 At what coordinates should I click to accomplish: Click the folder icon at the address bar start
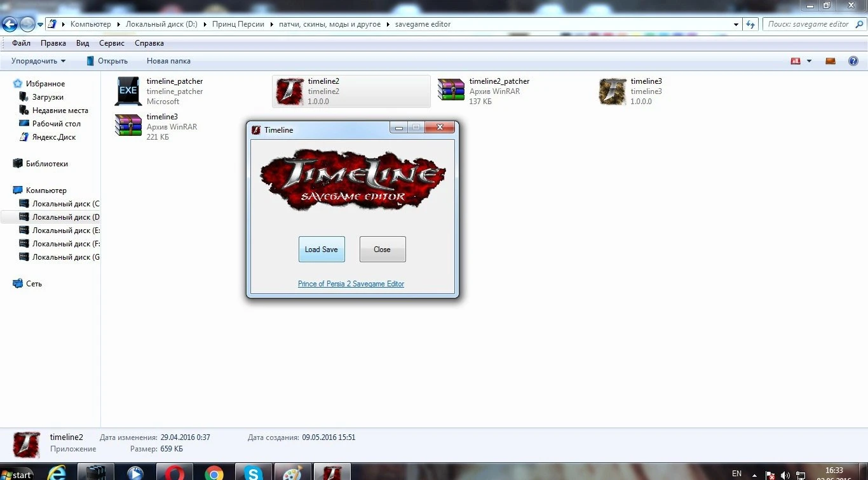[53, 24]
